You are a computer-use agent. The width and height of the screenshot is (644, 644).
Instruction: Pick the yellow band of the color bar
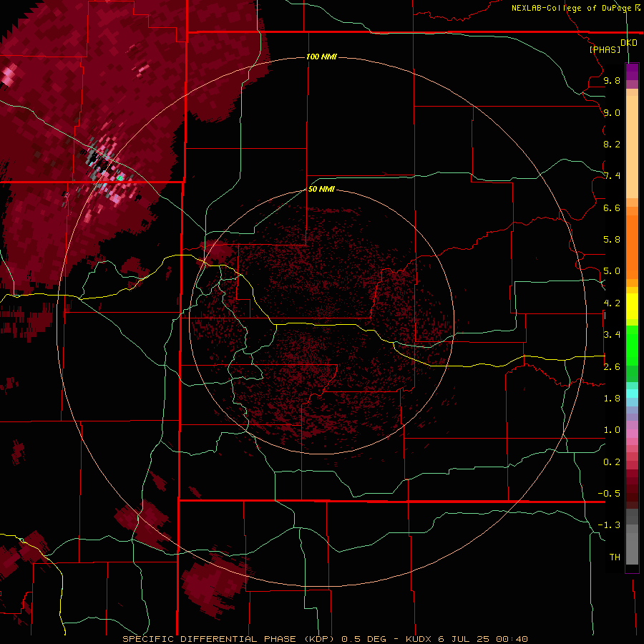point(632,306)
